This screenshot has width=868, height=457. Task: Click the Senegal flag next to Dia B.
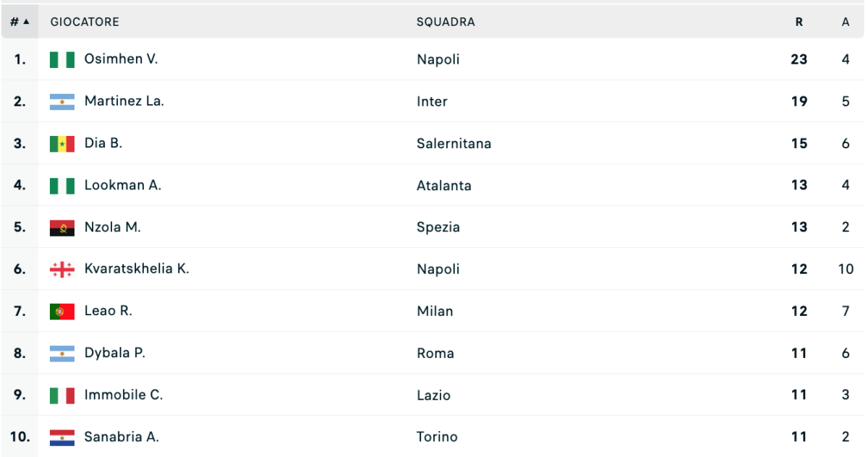pos(62,144)
